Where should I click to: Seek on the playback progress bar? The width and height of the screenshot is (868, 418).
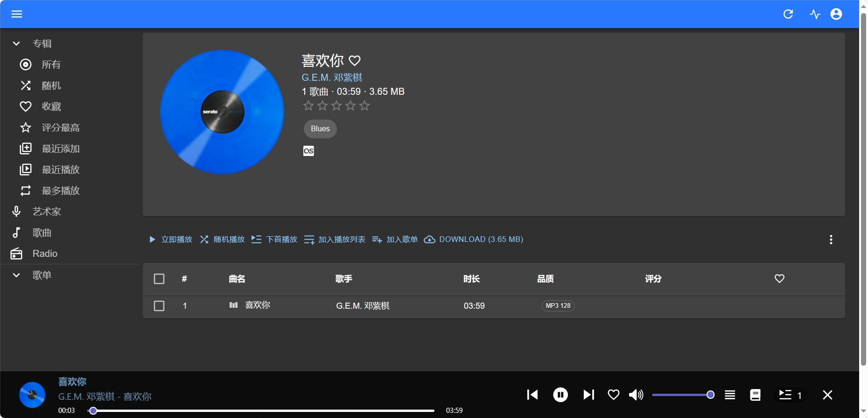(261, 411)
